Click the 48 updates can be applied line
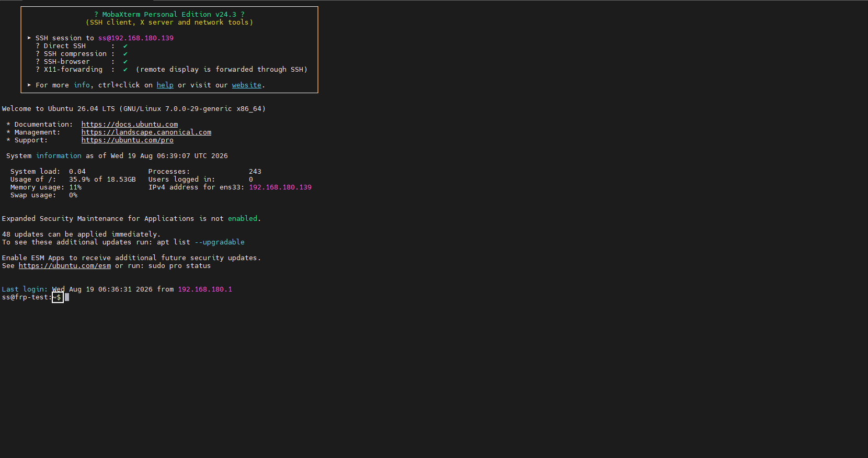Screen dimensions: 868x458 [82, 234]
